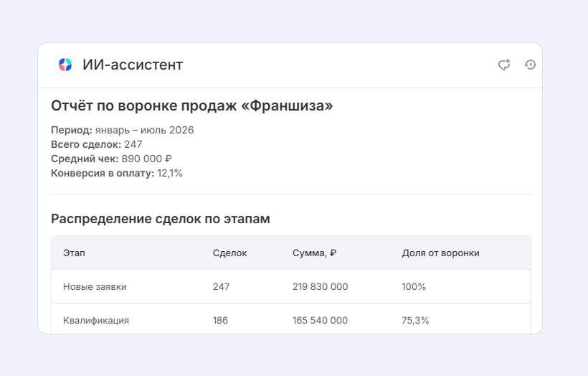Click the ИИ-ассистент title

click(x=133, y=65)
